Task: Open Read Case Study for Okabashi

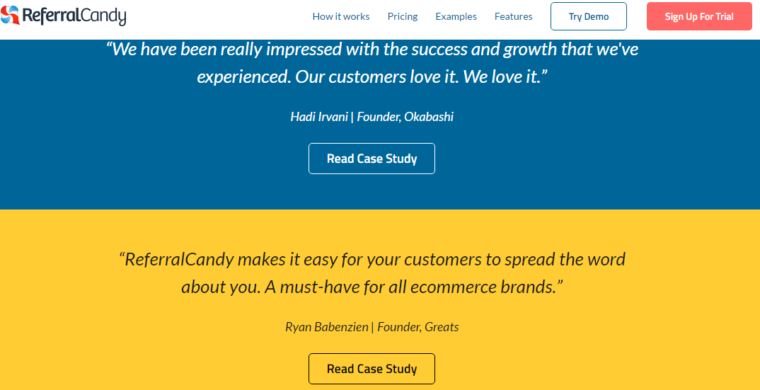Action: (372, 158)
